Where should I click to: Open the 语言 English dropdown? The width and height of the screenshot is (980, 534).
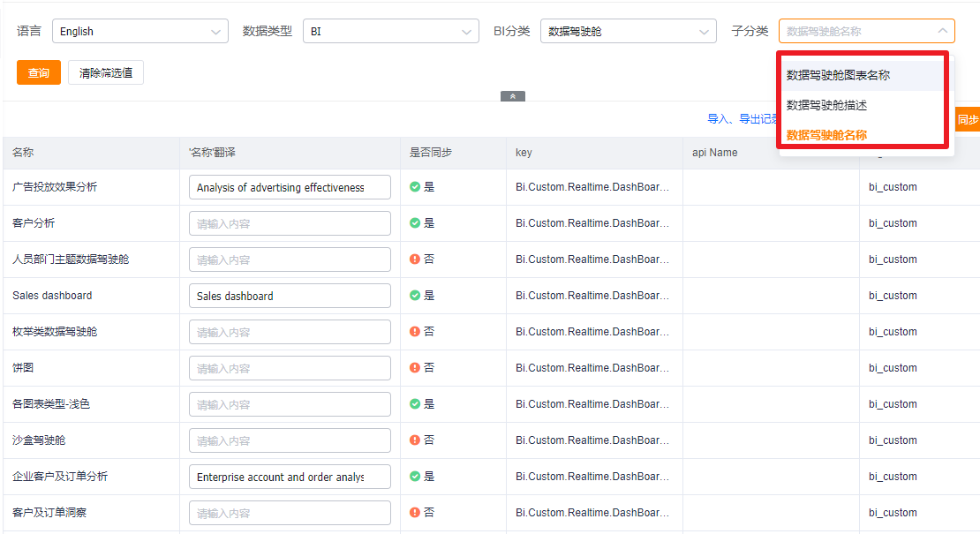tap(140, 31)
